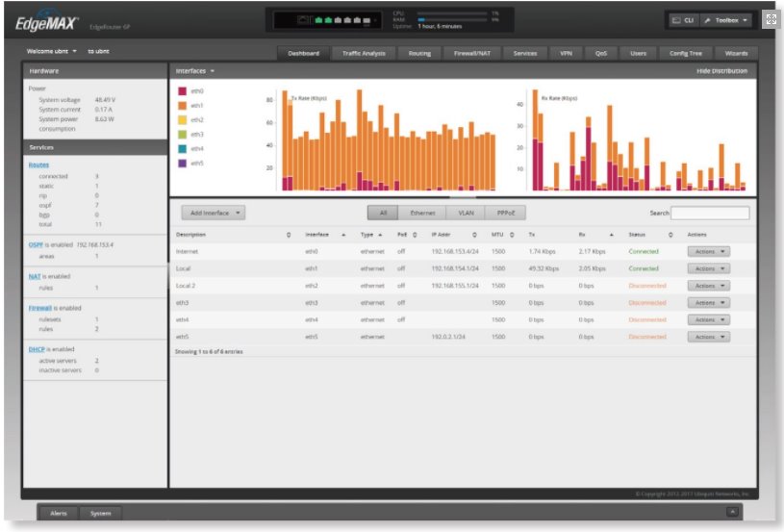Image resolution: width=784 pixels, height=532 pixels.
Task: Open Actions dropdown for eth0 Internet row
Action: [x=708, y=252]
